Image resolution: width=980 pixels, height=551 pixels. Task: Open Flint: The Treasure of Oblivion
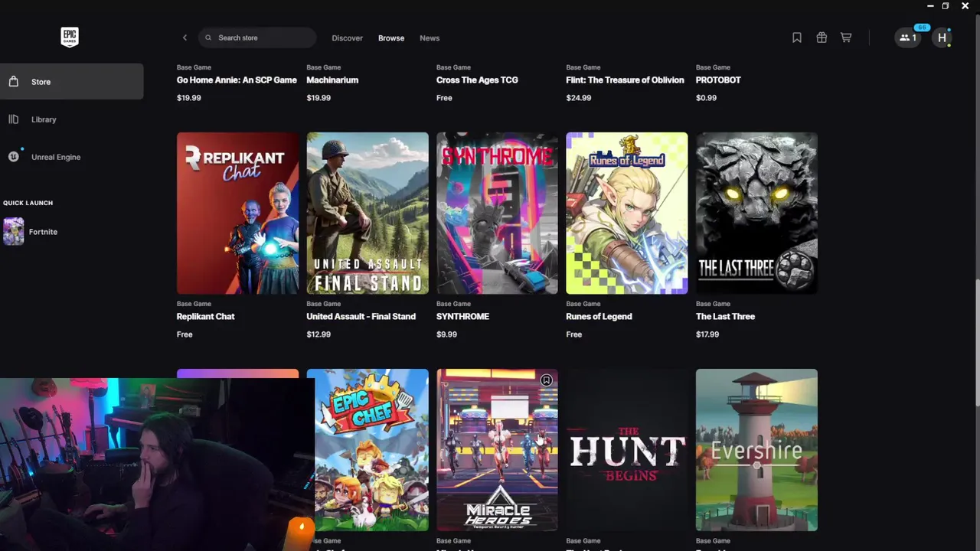coord(625,80)
